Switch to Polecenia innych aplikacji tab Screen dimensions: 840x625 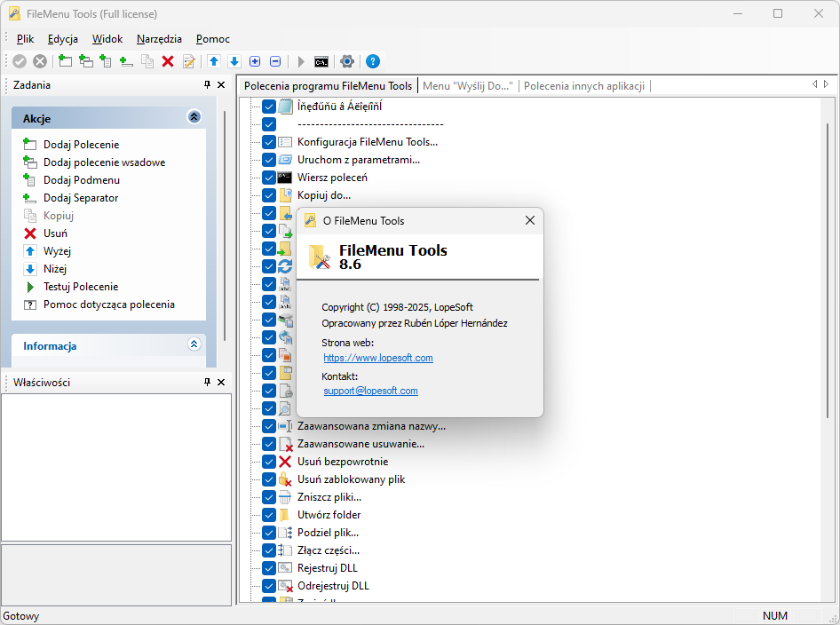(x=584, y=86)
